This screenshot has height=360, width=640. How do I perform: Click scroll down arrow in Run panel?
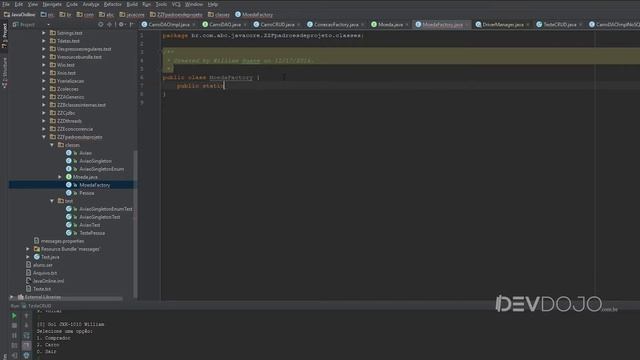coord(27,325)
